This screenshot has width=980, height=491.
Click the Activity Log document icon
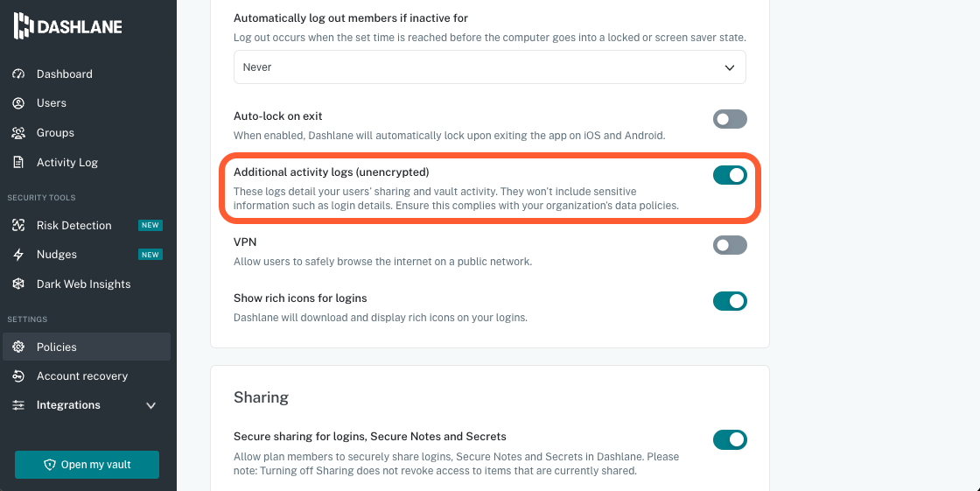(x=18, y=163)
